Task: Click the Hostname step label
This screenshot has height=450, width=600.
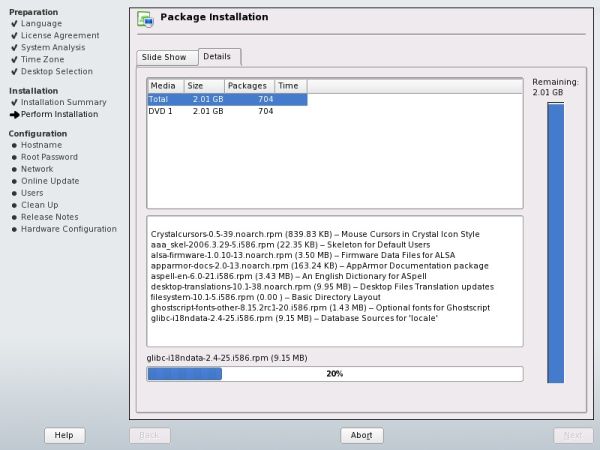Action: tap(41, 145)
